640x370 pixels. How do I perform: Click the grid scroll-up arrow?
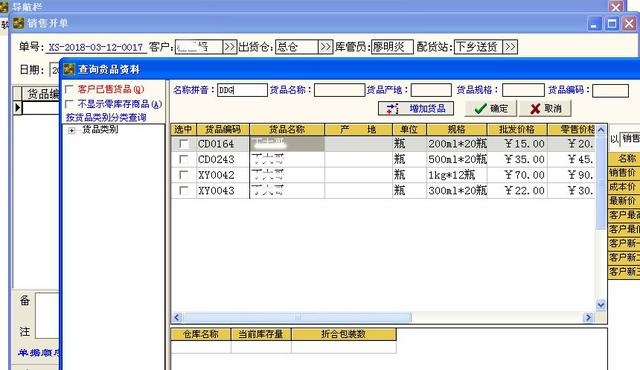(601, 130)
